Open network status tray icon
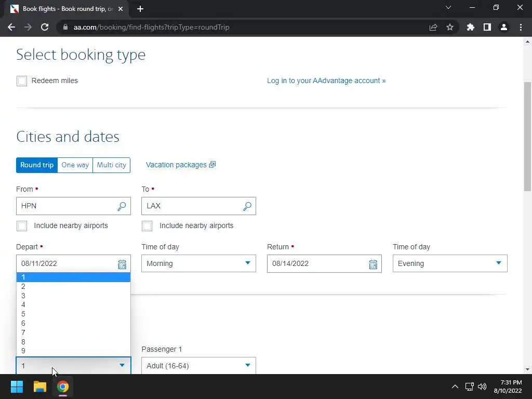This screenshot has width=532, height=399. tap(470, 387)
